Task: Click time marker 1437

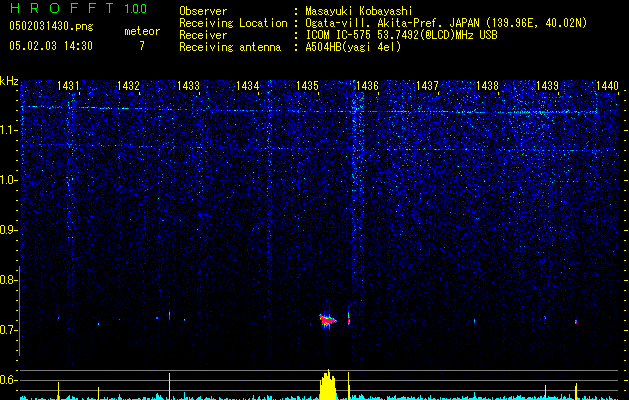Action: (x=427, y=85)
